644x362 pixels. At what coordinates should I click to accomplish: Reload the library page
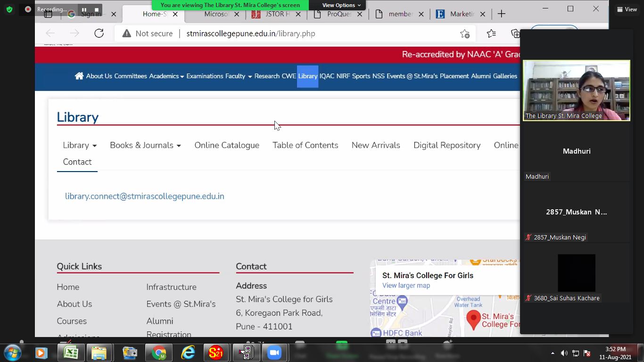pos(99,33)
